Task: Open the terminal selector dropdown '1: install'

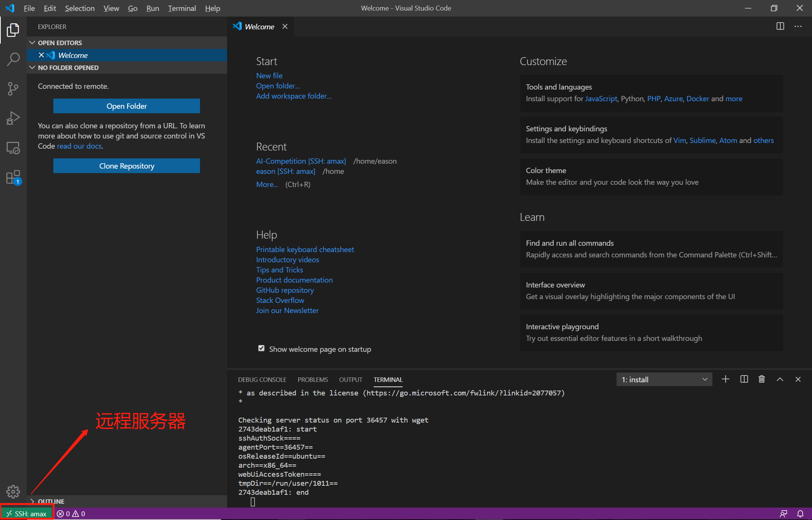Action: pyautogui.click(x=664, y=380)
